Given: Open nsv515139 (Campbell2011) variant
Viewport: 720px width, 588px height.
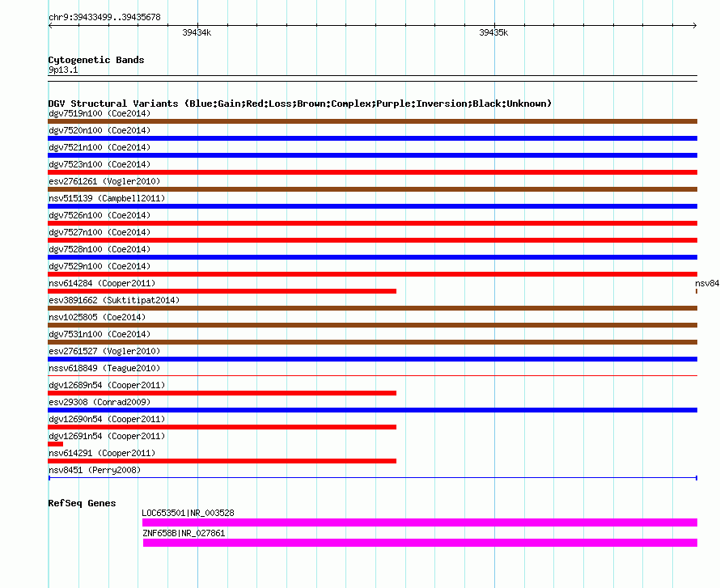Looking at the screenshot, I should pyautogui.click(x=107, y=198).
